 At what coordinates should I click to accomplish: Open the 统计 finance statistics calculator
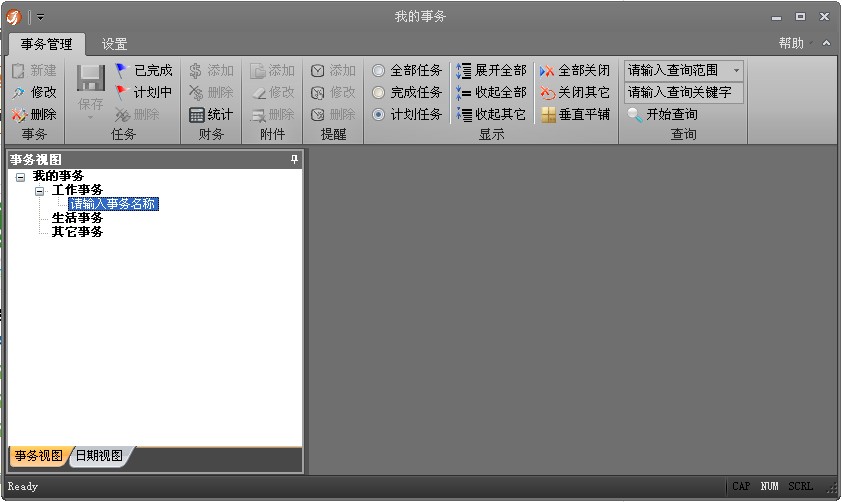[211, 114]
